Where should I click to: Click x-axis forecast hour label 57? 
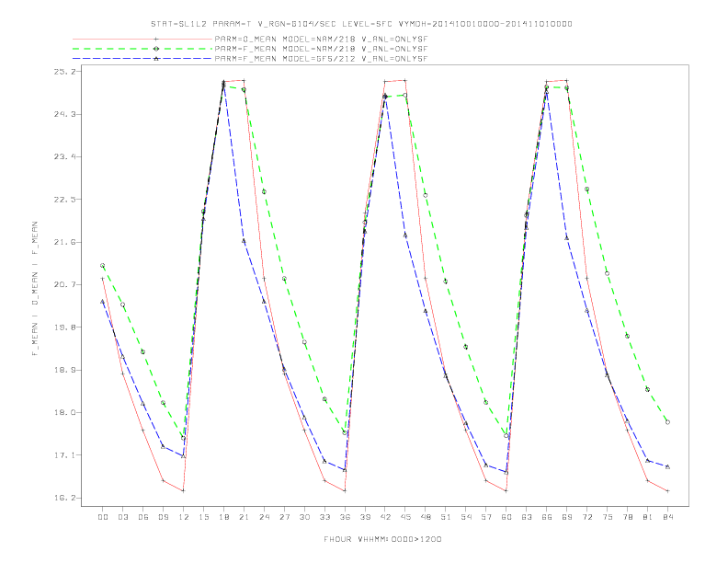486,517
